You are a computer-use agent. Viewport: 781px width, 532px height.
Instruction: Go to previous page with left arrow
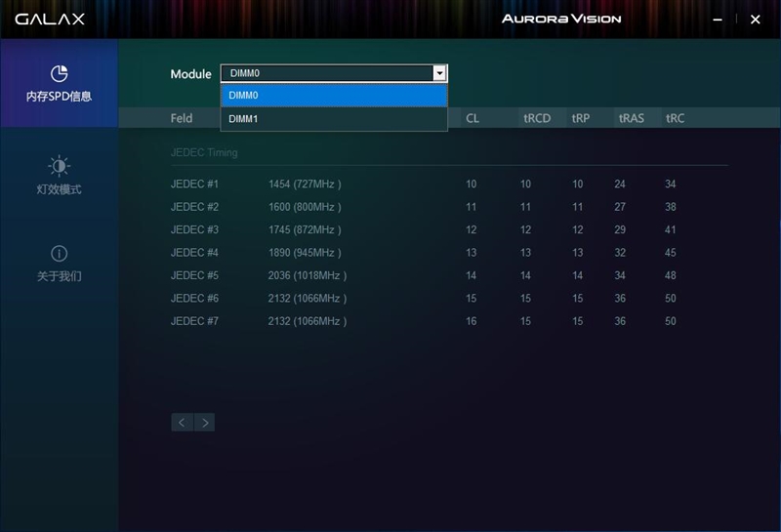click(x=182, y=423)
